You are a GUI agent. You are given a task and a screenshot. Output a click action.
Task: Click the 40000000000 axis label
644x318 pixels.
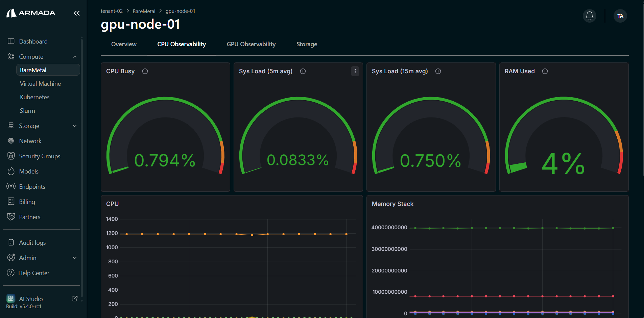tap(389, 228)
